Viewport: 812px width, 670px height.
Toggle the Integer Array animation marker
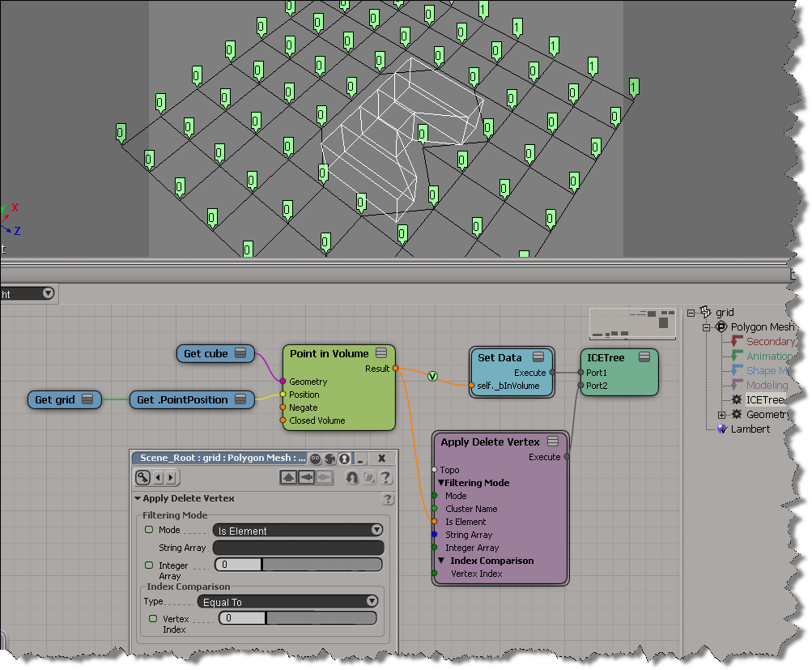coord(149,565)
